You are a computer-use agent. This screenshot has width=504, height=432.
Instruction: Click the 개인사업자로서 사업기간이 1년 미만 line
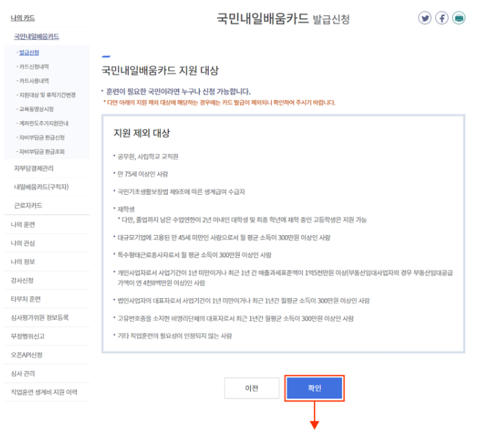click(x=285, y=277)
